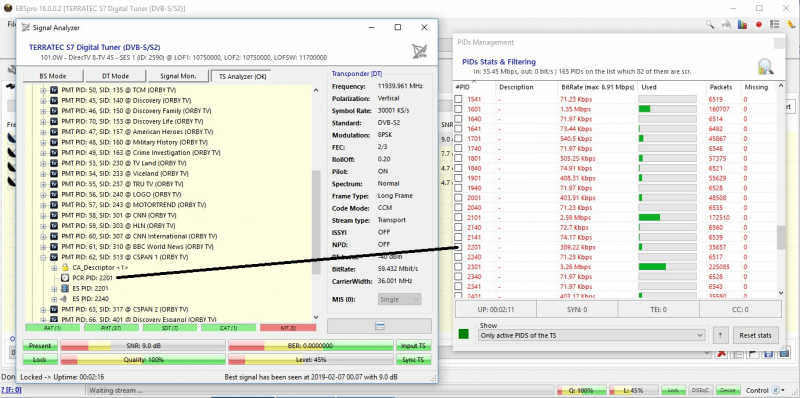Switch to BS Mode tab
This screenshot has width=800, height=398.
click(x=53, y=76)
